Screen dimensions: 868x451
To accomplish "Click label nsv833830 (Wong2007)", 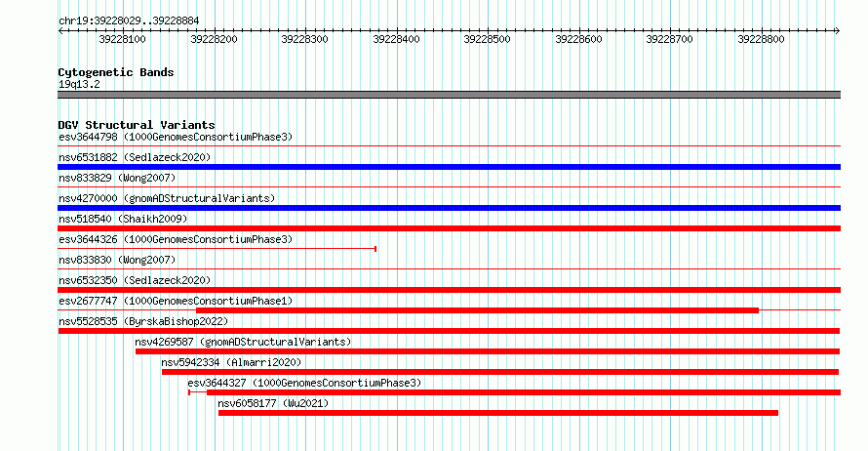I will (x=117, y=260).
